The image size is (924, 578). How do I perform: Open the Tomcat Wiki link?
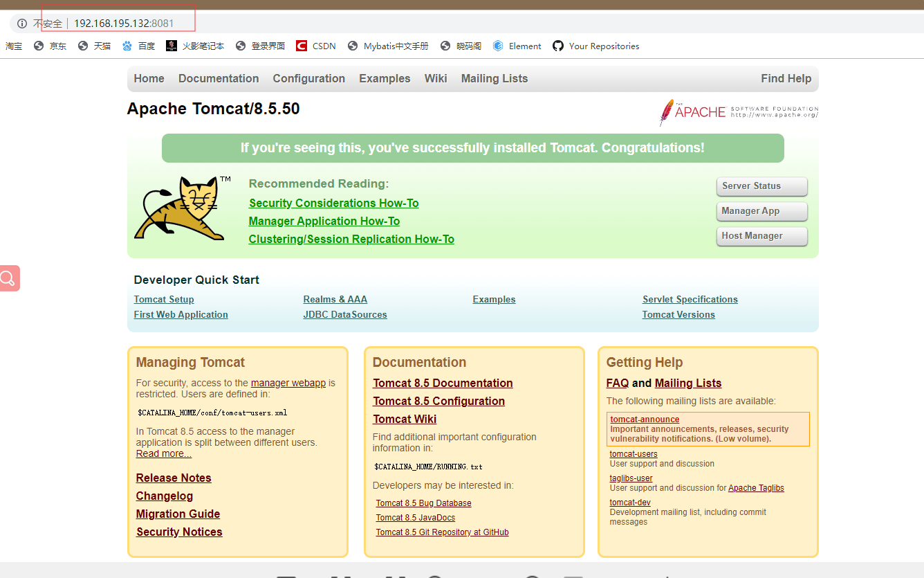pyautogui.click(x=405, y=419)
